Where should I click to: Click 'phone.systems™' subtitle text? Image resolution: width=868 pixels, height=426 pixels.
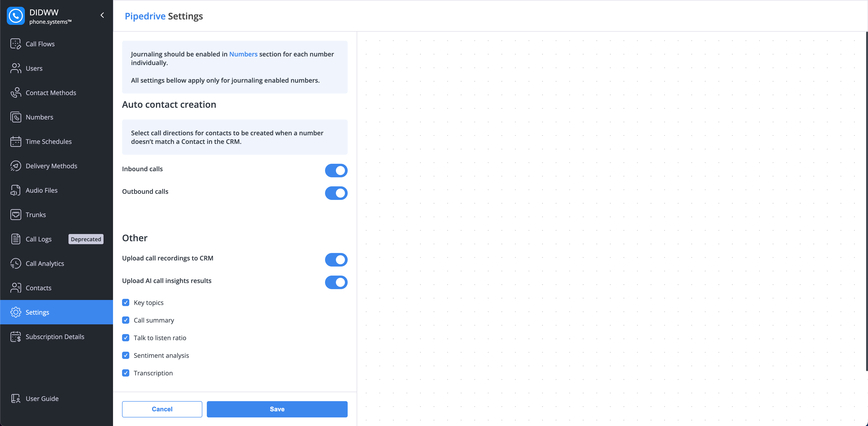(51, 22)
